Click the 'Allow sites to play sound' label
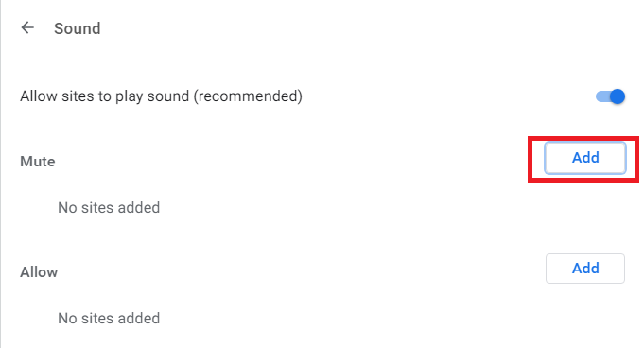This screenshot has width=644, height=348. (161, 96)
